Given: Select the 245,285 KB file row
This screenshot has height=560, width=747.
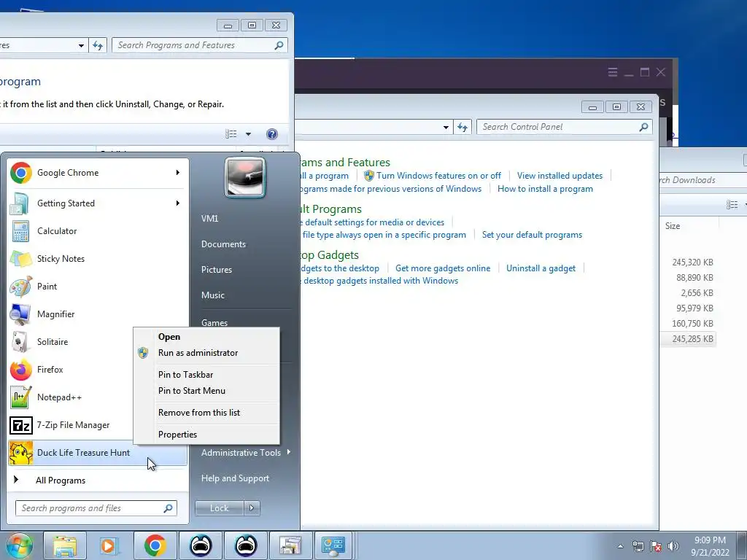Looking at the screenshot, I should pyautogui.click(x=689, y=339).
